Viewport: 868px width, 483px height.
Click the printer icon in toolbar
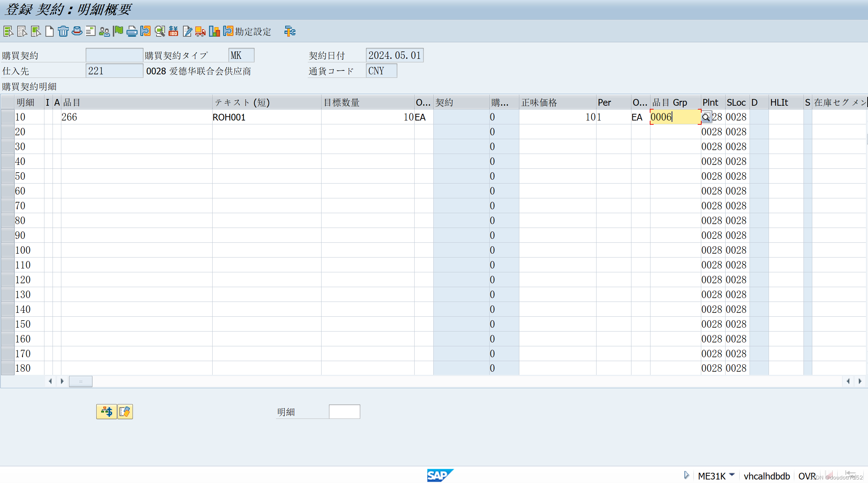(132, 31)
